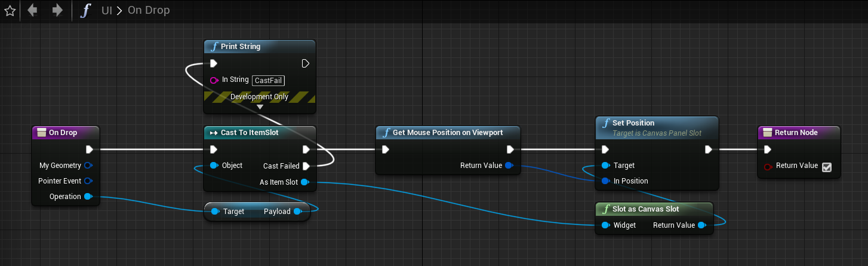Edit the CastFail string field

(x=269, y=80)
